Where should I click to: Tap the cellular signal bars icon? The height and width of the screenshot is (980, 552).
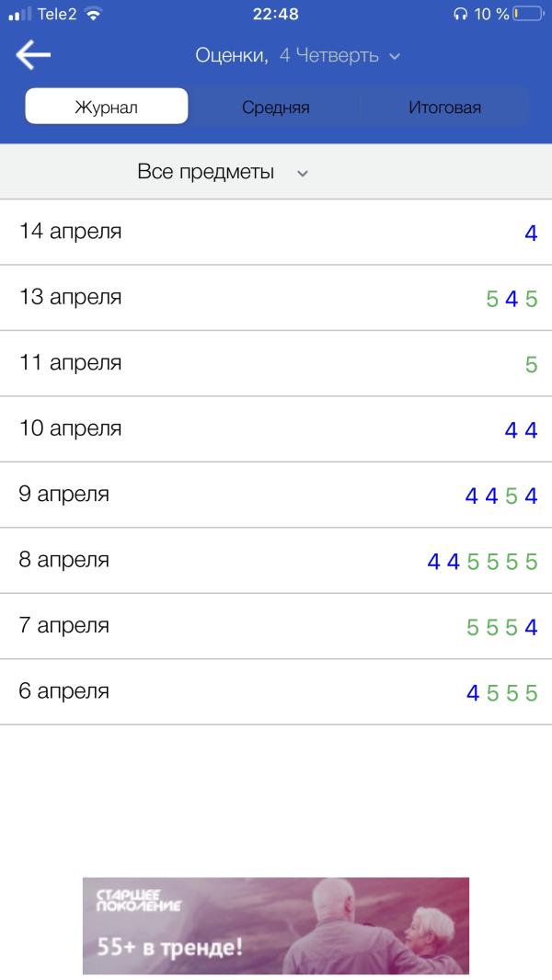(x=20, y=14)
